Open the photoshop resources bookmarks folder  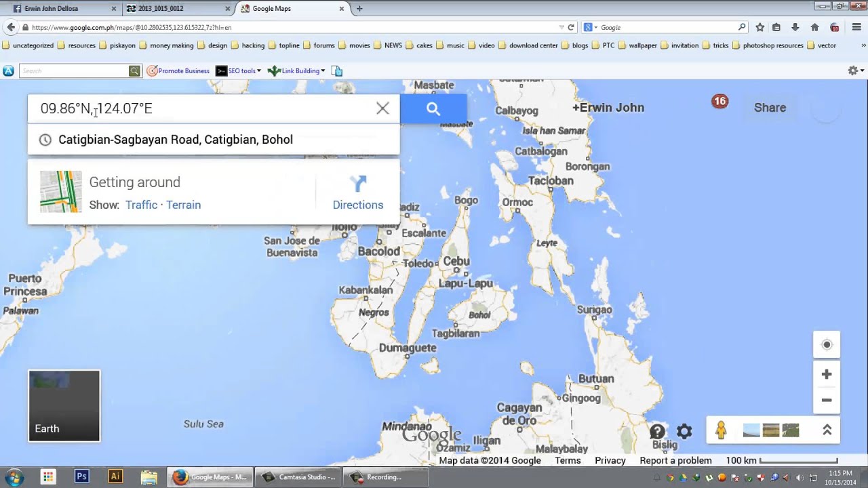(768, 45)
